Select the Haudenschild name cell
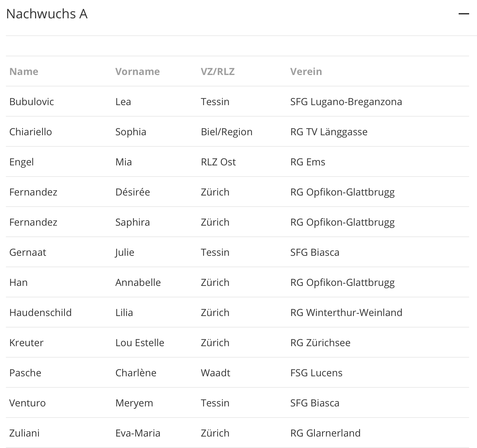Viewport: 477px width, 448px height. [x=41, y=312]
